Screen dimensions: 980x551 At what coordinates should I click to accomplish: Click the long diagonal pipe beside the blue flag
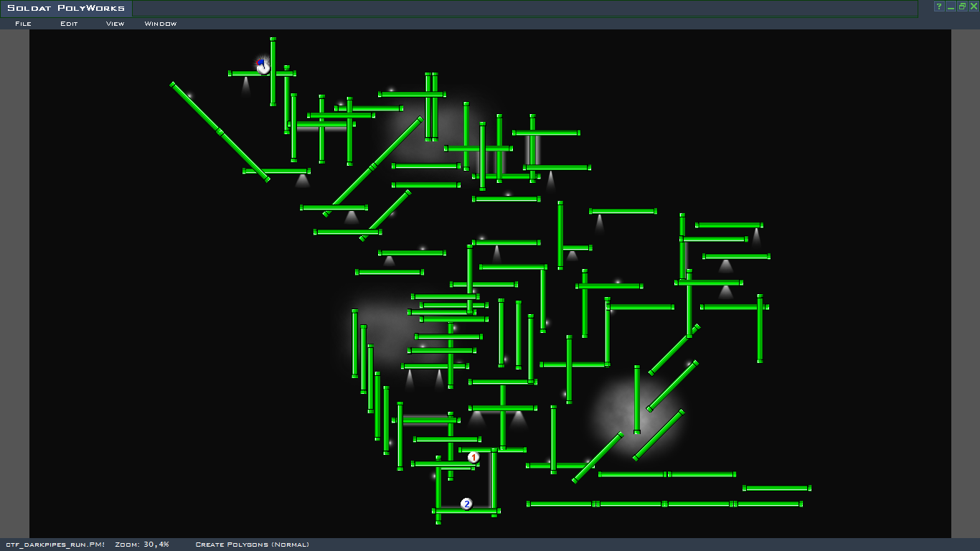pyautogui.click(x=220, y=132)
